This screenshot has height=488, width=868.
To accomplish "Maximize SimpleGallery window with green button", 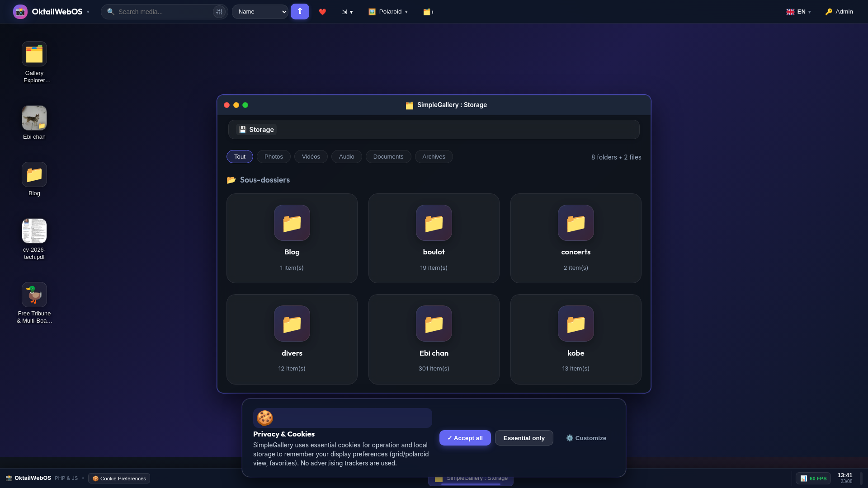I will coord(245,105).
